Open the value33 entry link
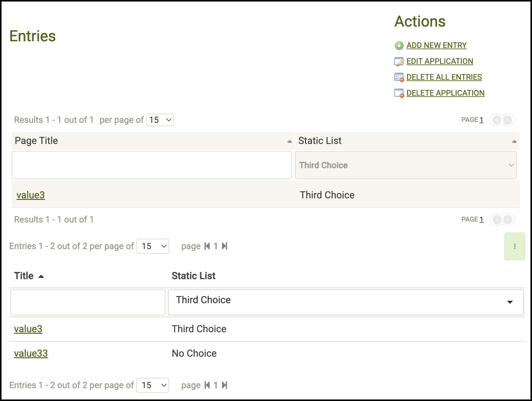Screen dimensions: 532x401 (x=31, y=353)
